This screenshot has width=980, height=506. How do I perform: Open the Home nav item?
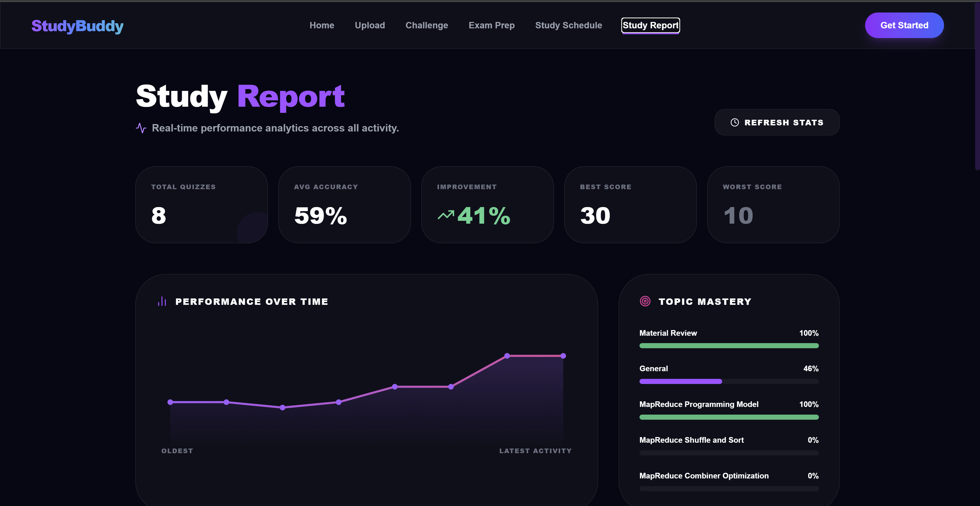(x=321, y=26)
